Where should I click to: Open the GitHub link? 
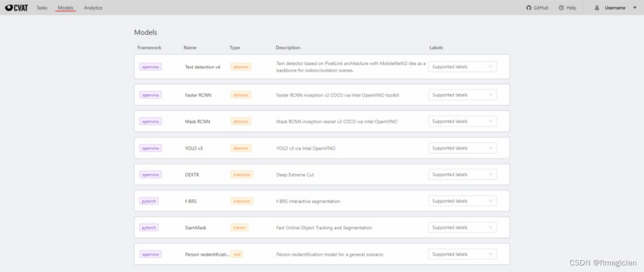pos(537,8)
